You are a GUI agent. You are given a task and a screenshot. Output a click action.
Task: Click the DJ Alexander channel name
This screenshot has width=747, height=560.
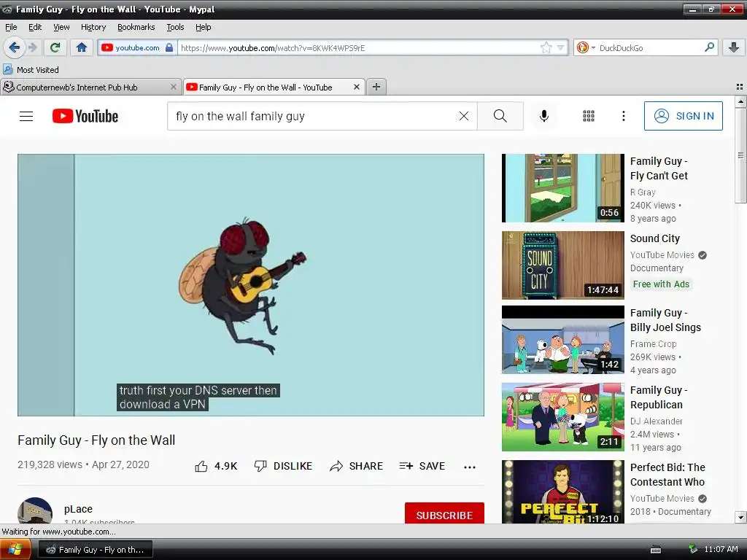click(x=657, y=421)
